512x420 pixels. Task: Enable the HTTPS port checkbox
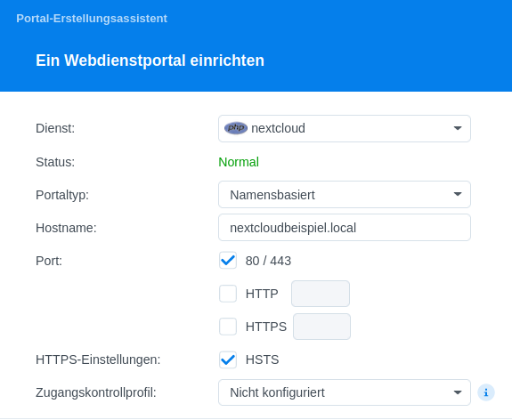click(x=228, y=327)
